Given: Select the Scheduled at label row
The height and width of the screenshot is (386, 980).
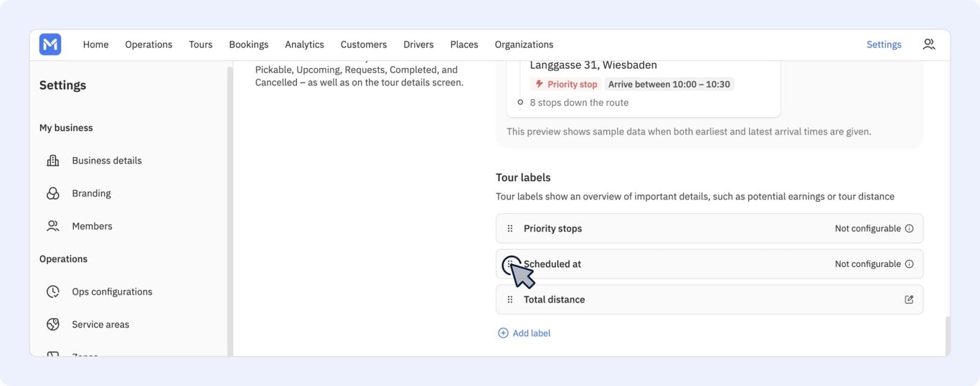Looking at the screenshot, I should [x=710, y=264].
